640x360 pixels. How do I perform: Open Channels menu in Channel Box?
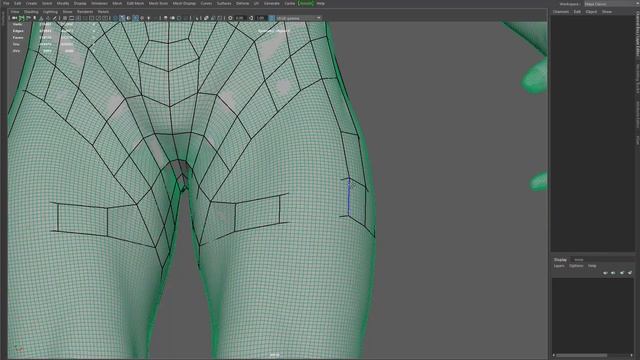(x=561, y=12)
